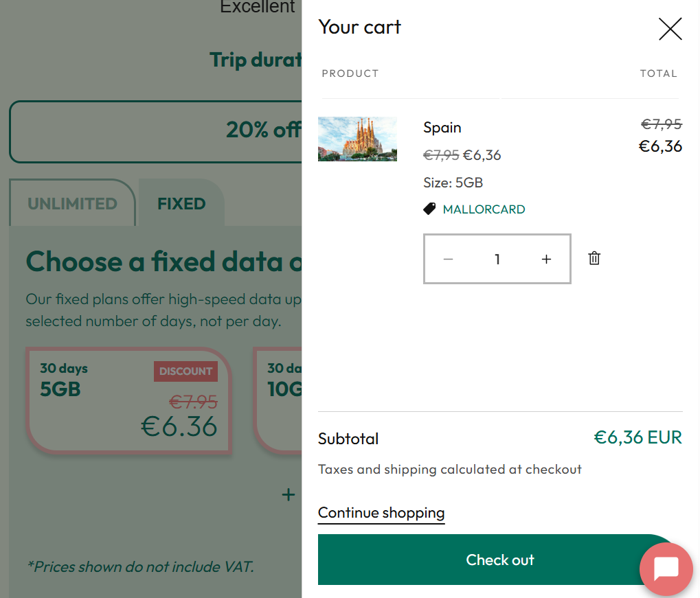The width and height of the screenshot is (700, 598).
Task: Select the FIXED data plans tab
Action: [181, 203]
